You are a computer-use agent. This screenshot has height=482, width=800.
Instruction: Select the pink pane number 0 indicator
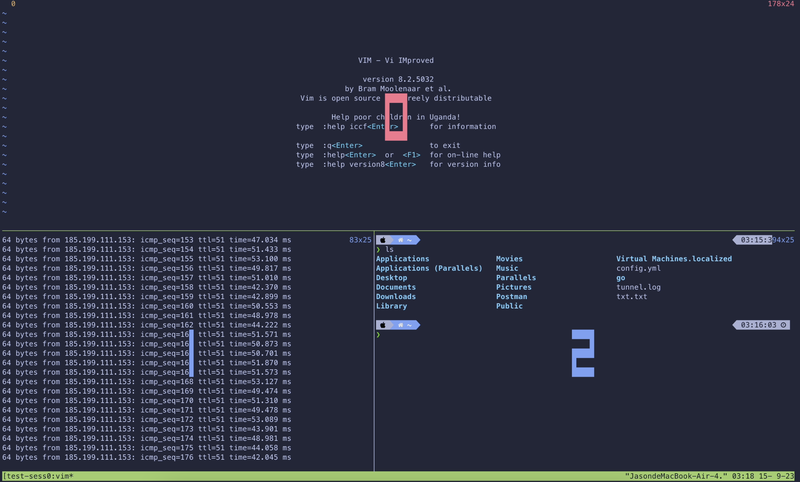397,117
